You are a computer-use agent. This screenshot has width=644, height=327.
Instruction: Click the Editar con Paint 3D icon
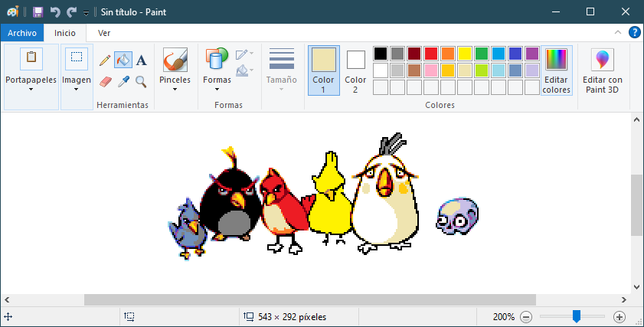point(602,60)
